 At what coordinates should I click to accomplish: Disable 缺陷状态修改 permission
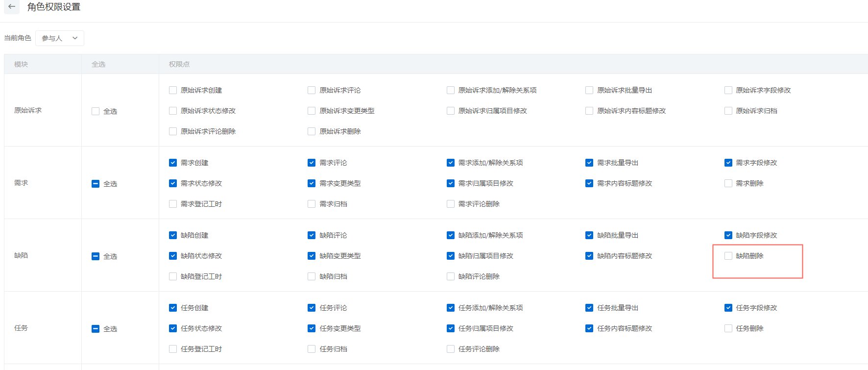click(173, 256)
